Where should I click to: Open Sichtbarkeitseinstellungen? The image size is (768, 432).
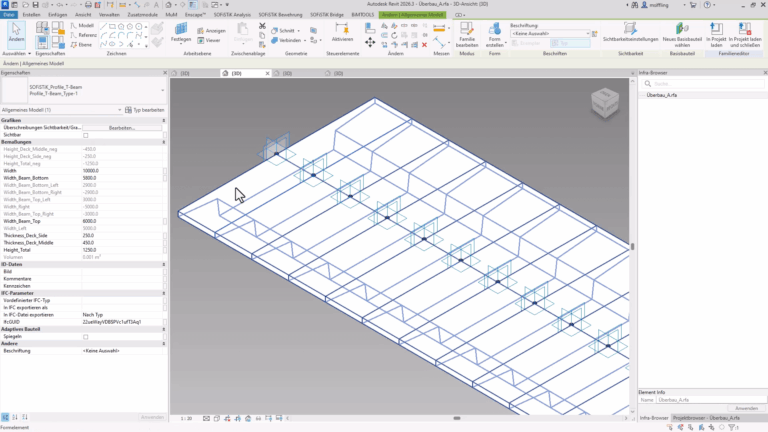630,32
